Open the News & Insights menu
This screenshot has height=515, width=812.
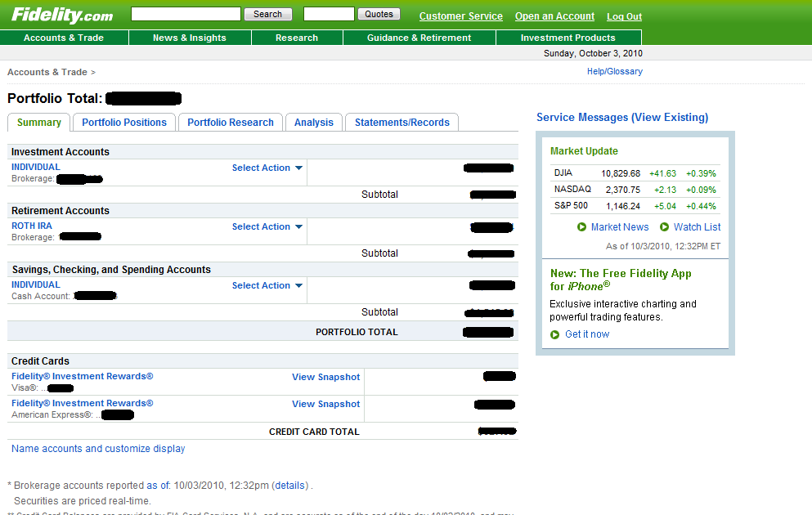190,38
